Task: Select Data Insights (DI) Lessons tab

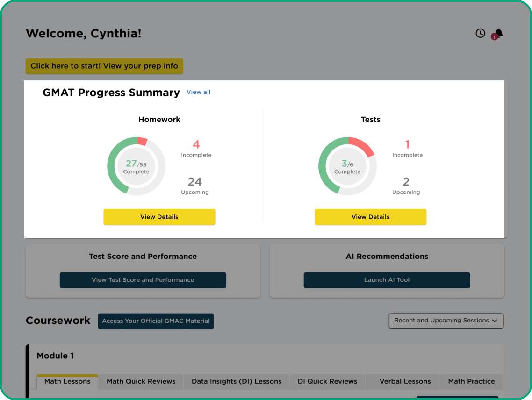Action: click(237, 381)
